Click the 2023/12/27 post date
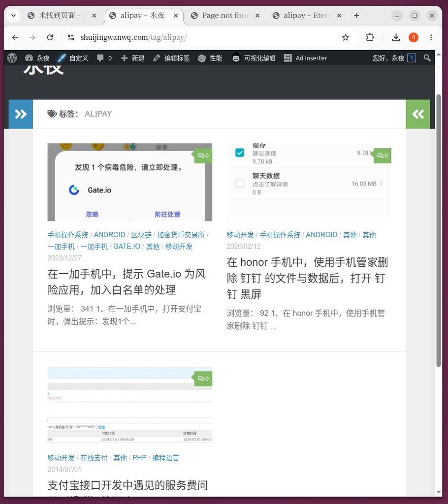Image resolution: width=448 pixels, height=504 pixels. pos(64,258)
